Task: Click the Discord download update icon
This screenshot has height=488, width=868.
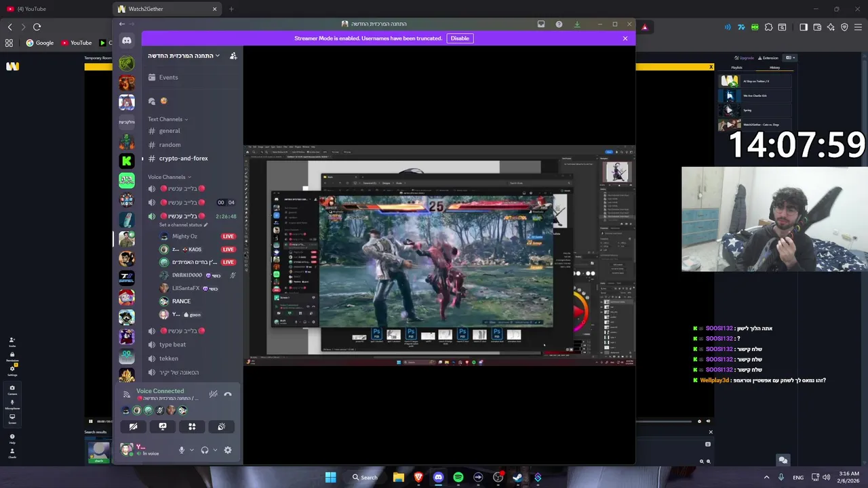Action: (577, 24)
